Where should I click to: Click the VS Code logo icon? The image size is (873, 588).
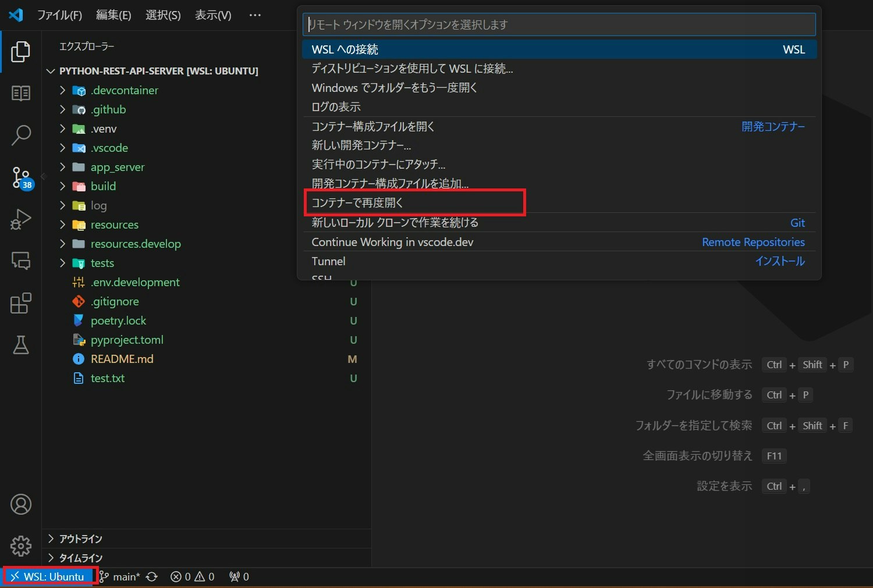coord(16,15)
